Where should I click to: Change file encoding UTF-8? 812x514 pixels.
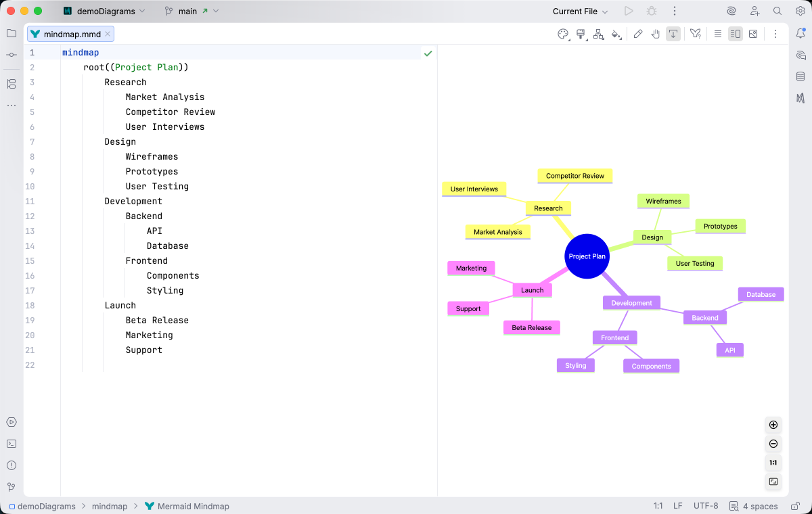[x=706, y=506]
